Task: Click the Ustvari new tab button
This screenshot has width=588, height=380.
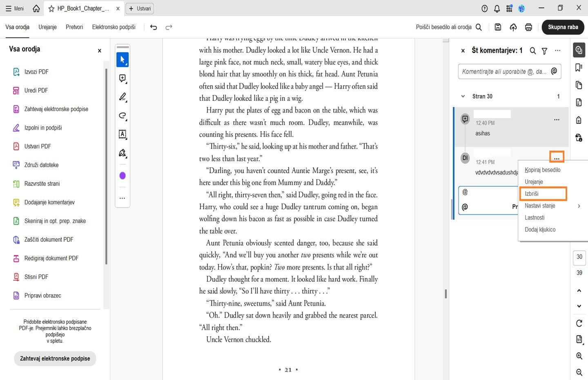Action: coord(140,8)
